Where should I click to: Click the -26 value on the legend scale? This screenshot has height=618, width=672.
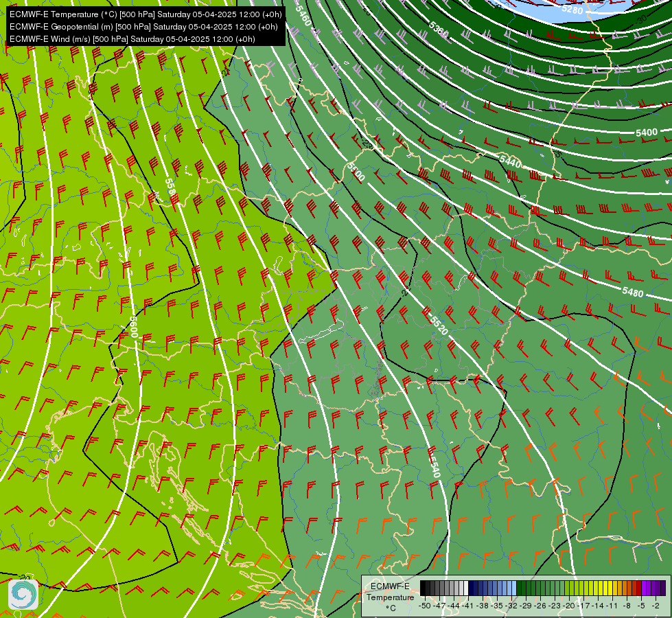pos(542,606)
